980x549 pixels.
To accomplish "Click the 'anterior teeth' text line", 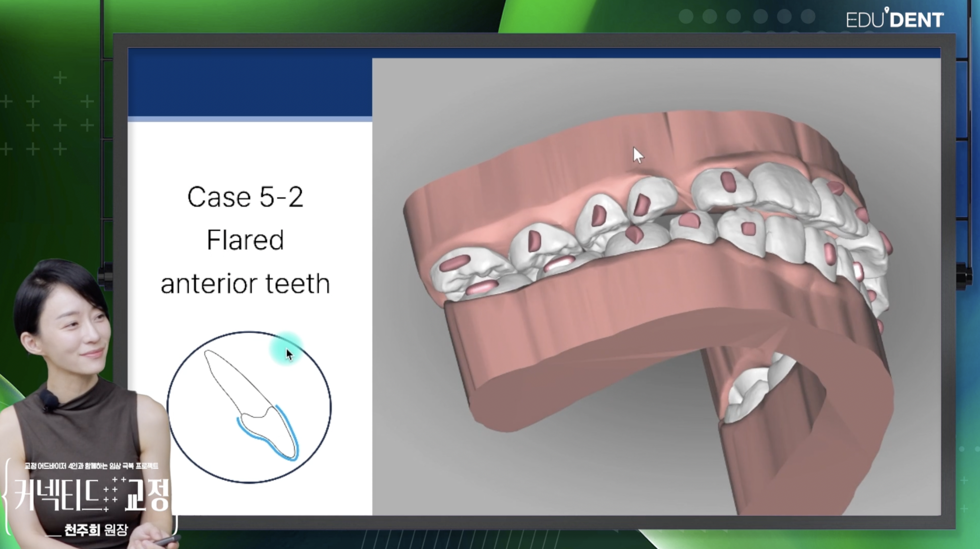I will 245,284.
